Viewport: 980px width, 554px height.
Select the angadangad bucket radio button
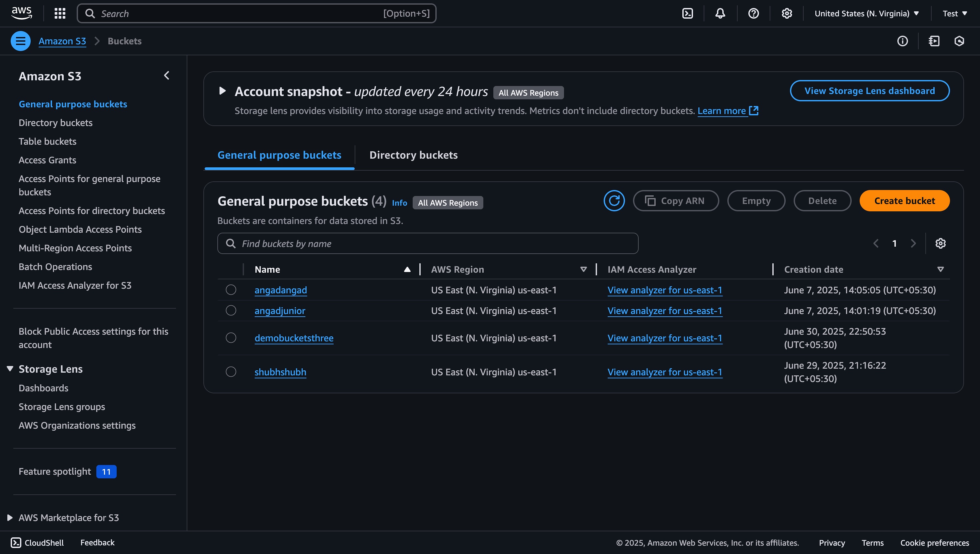[231, 290]
